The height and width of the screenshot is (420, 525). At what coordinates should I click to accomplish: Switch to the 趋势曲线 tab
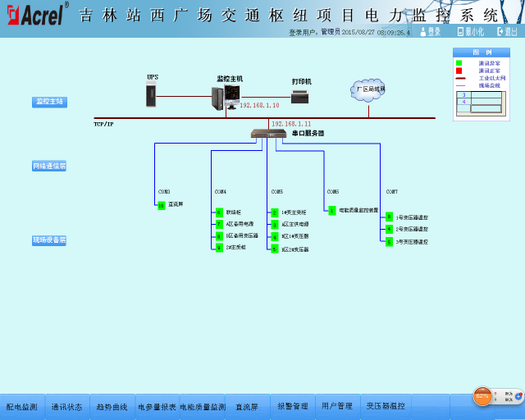pyautogui.click(x=112, y=406)
